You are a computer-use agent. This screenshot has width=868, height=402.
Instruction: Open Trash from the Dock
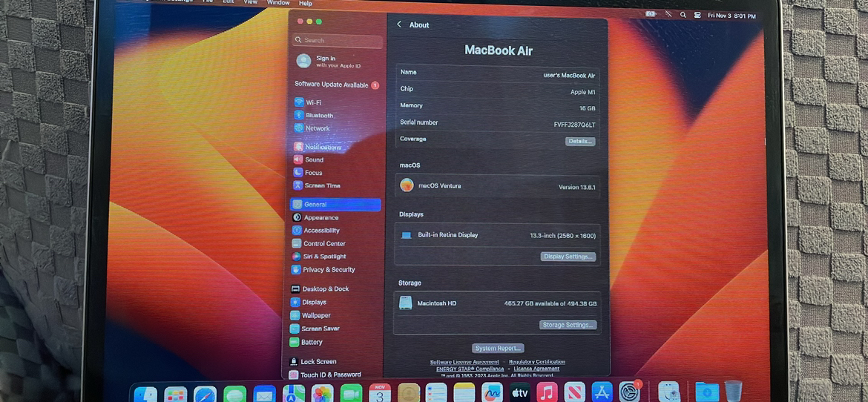pyautogui.click(x=733, y=390)
